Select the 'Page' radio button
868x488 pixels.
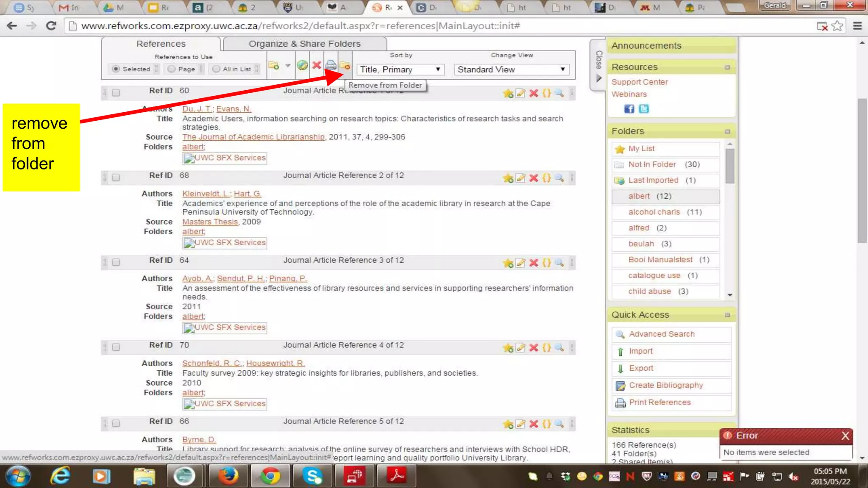171,69
